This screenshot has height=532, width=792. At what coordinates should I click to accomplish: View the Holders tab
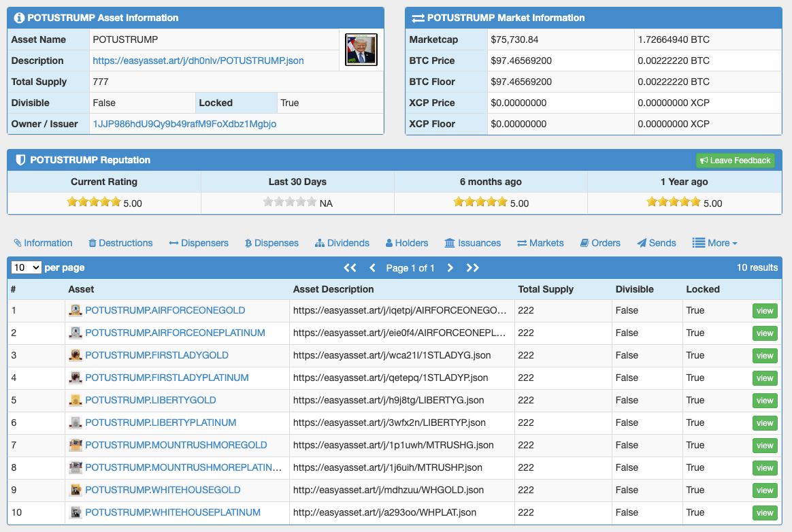(407, 243)
